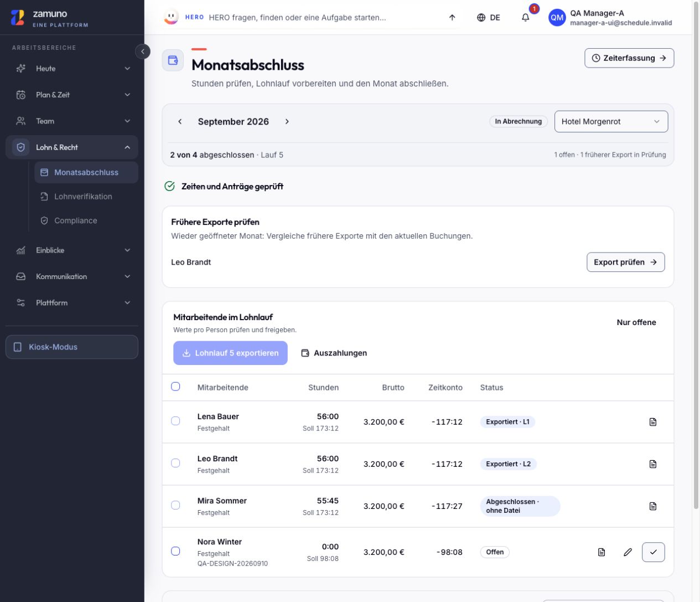Activate Kiosk-Modus button text
The height and width of the screenshot is (602, 700).
tap(53, 347)
